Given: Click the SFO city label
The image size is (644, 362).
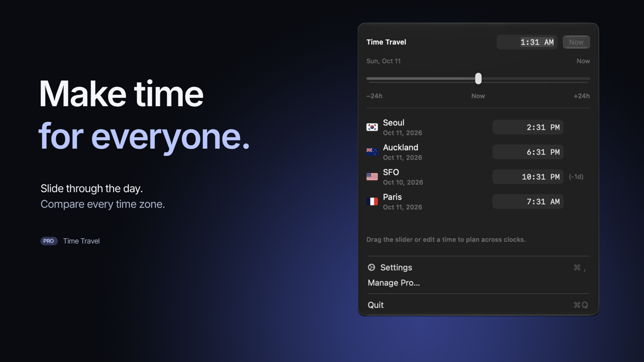Looking at the screenshot, I should (x=391, y=172).
